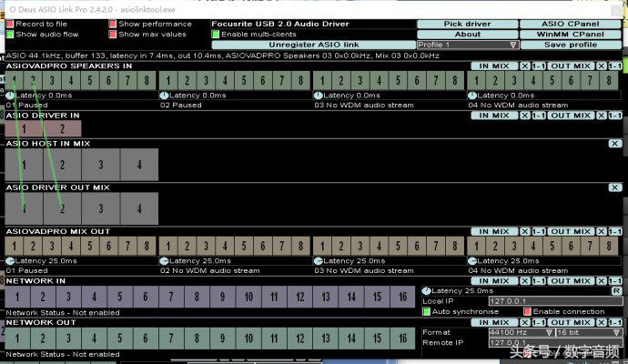
Task: Adjust the Network In latency 25.0ms knob
Action: point(426,290)
